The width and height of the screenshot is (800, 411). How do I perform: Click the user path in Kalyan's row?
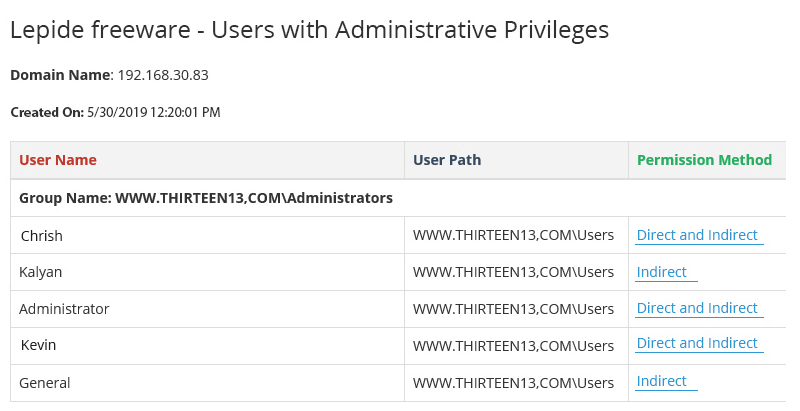513,272
